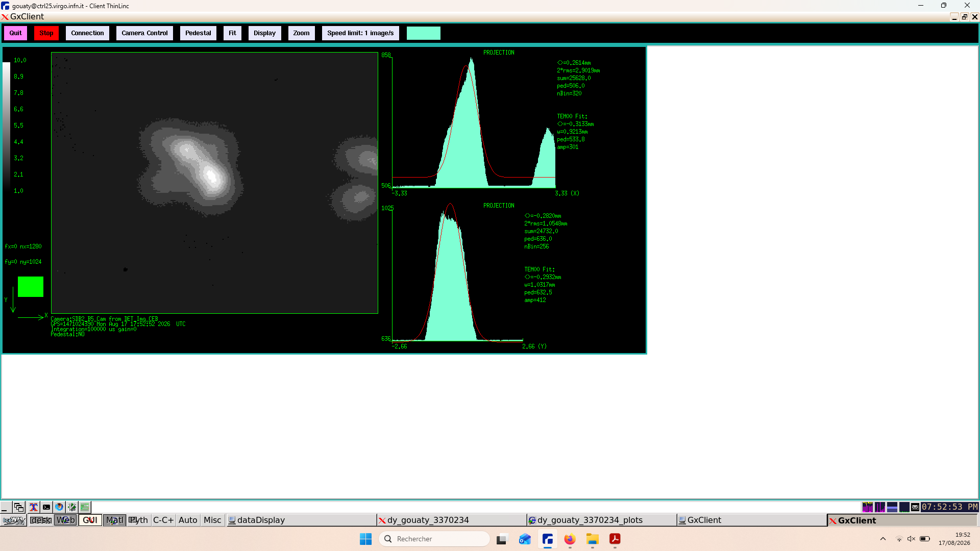The image size is (980, 551).
Task: Open the Pedestal menu
Action: [x=198, y=33]
